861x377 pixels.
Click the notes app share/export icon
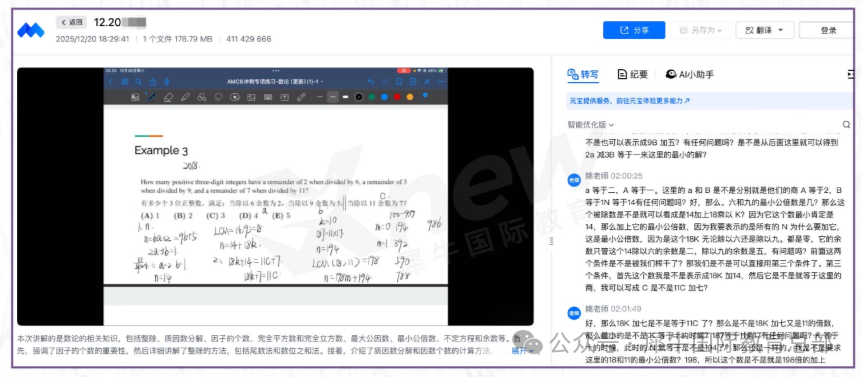(153, 82)
